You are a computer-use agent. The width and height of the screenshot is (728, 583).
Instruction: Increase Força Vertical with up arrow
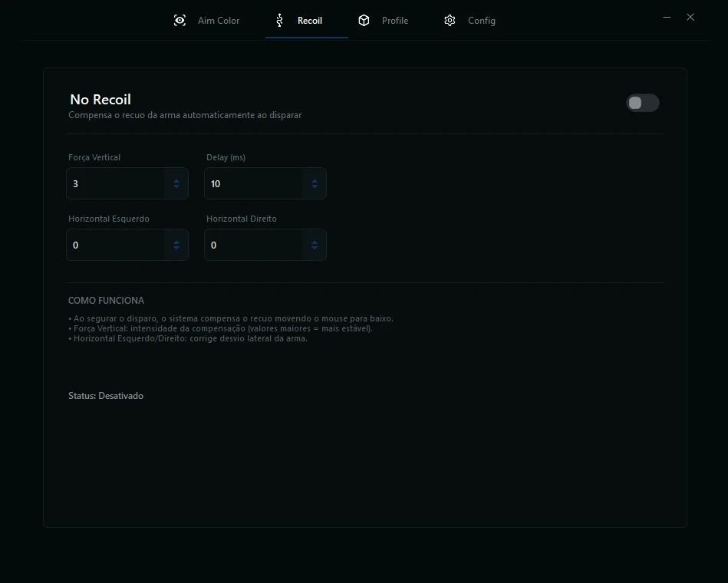click(176, 180)
